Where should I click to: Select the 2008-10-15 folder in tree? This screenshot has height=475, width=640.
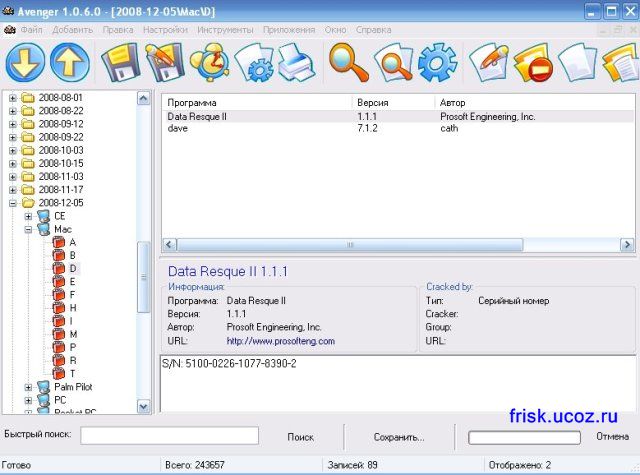(61, 164)
